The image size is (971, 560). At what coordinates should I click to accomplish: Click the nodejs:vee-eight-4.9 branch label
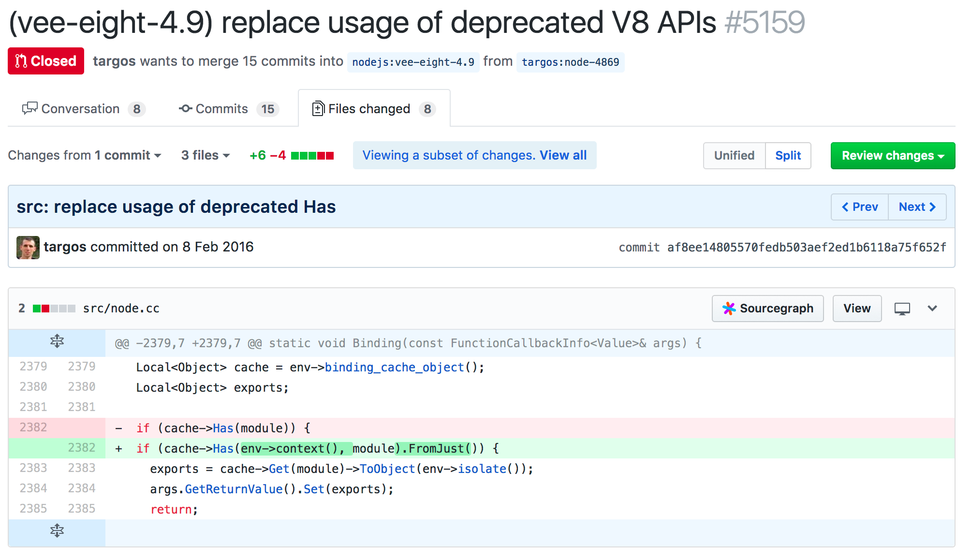tap(413, 62)
